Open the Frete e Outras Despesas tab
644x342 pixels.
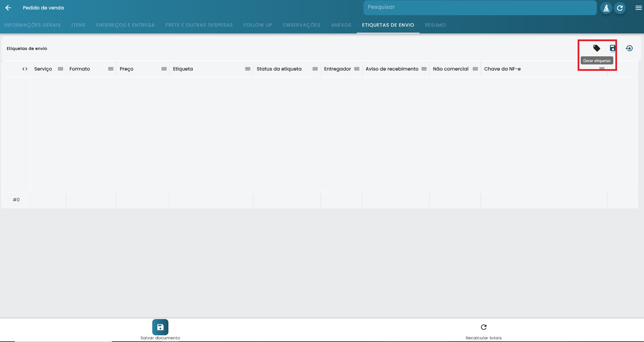199,25
